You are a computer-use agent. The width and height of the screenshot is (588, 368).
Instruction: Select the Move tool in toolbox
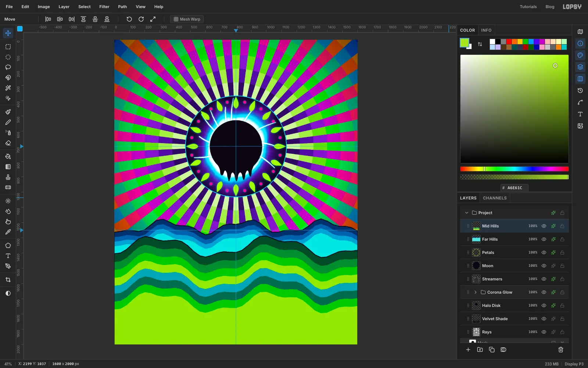[8, 33]
